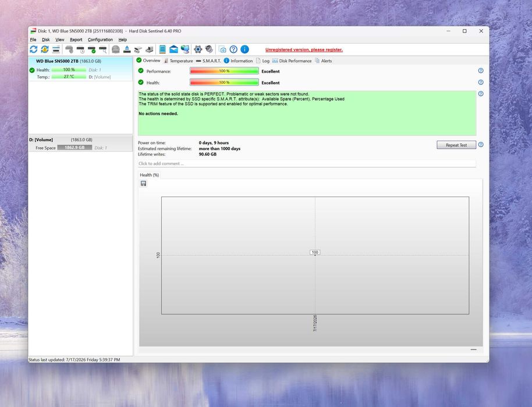The image size is (532, 407).
Task: Click the 90.60 GB lifetime writes value
Action: click(208, 154)
